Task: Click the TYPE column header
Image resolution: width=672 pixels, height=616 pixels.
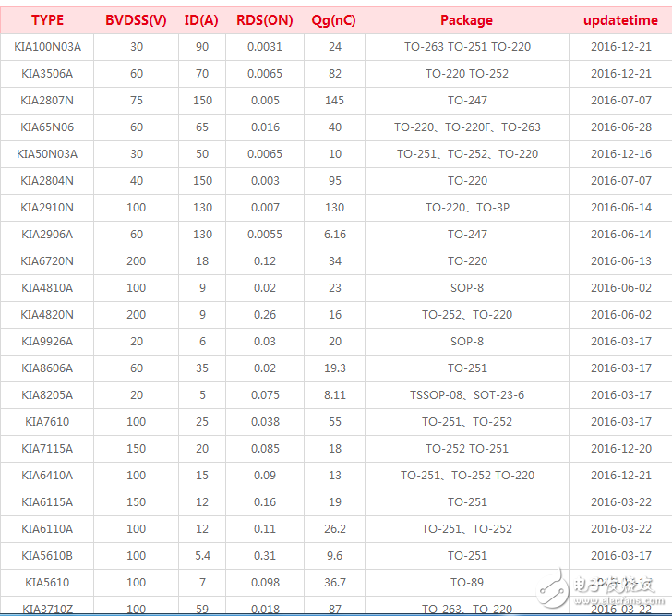Action: tap(47, 20)
